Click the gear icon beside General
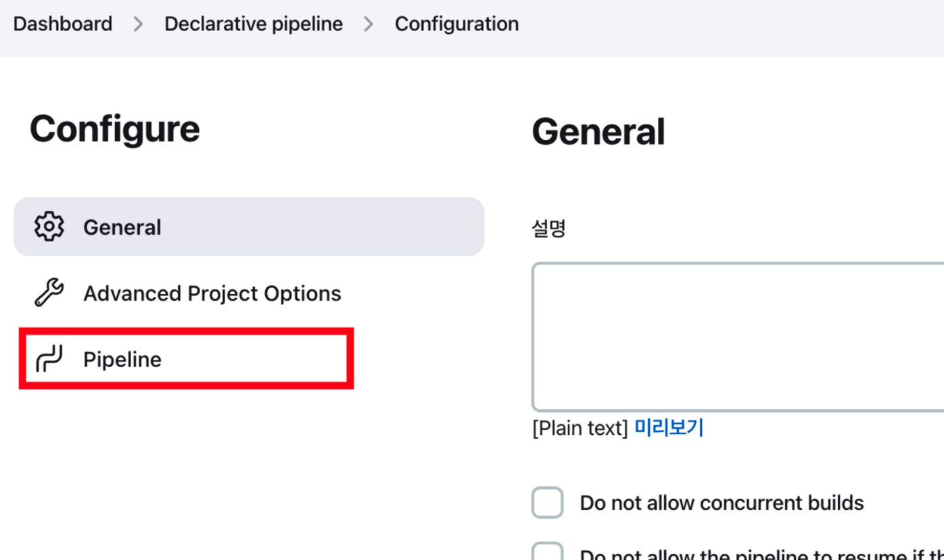944x560 pixels. (x=49, y=227)
